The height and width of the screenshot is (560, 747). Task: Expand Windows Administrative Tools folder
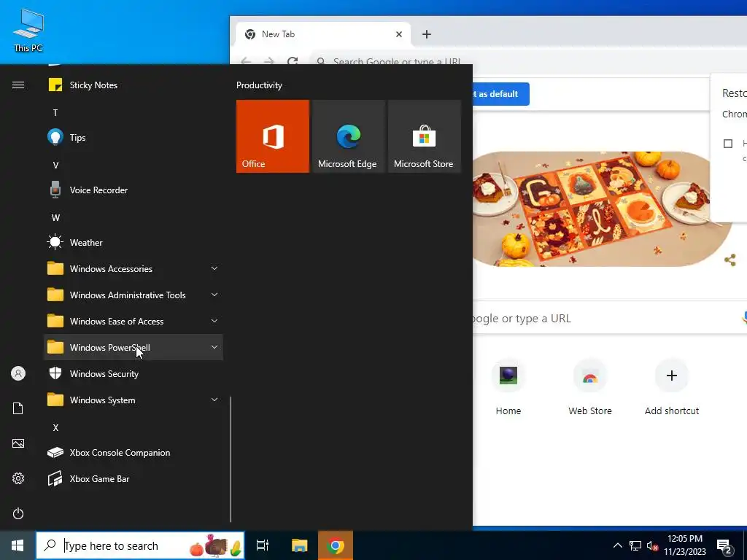click(x=133, y=295)
